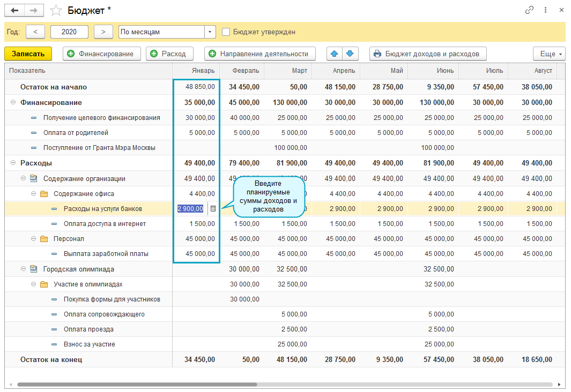Move row down with blue down arrow
This screenshot has height=392, width=571.
click(x=350, y=54)
